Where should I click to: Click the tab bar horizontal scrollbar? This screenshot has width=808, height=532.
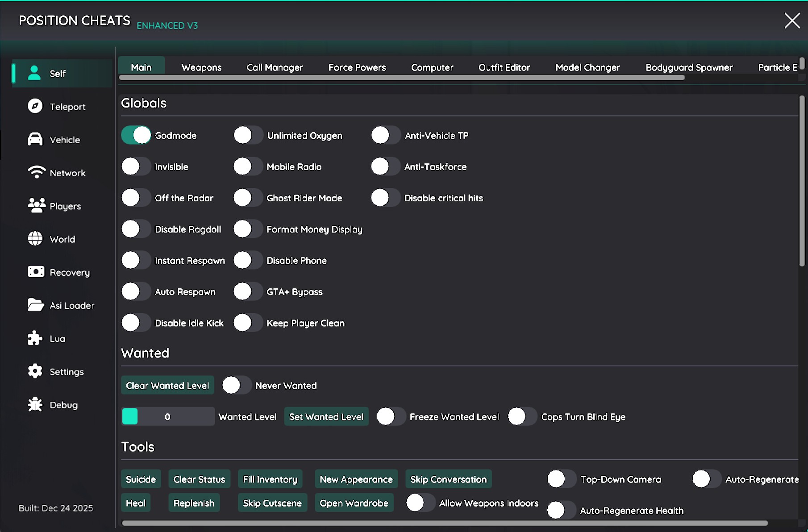point(402,78)
